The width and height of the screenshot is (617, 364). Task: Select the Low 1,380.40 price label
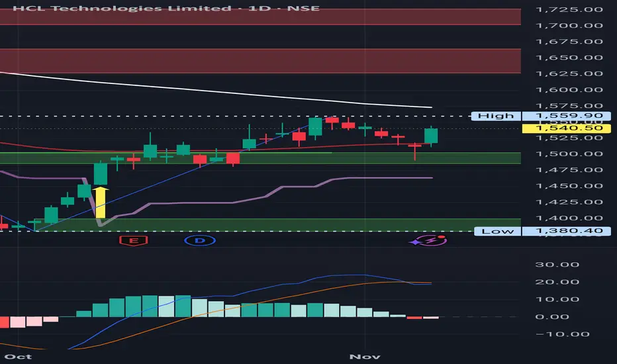(x=542, y=231)
